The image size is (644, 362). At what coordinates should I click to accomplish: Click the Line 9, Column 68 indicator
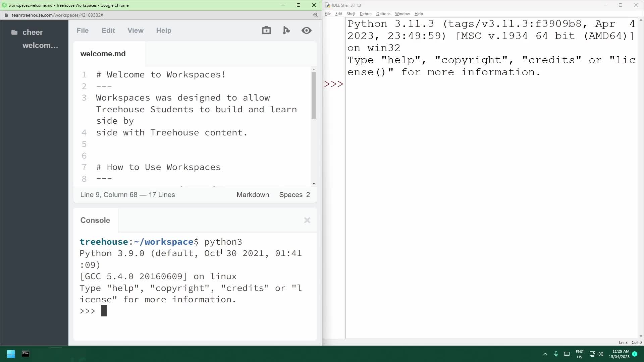(x=128, y=195)
